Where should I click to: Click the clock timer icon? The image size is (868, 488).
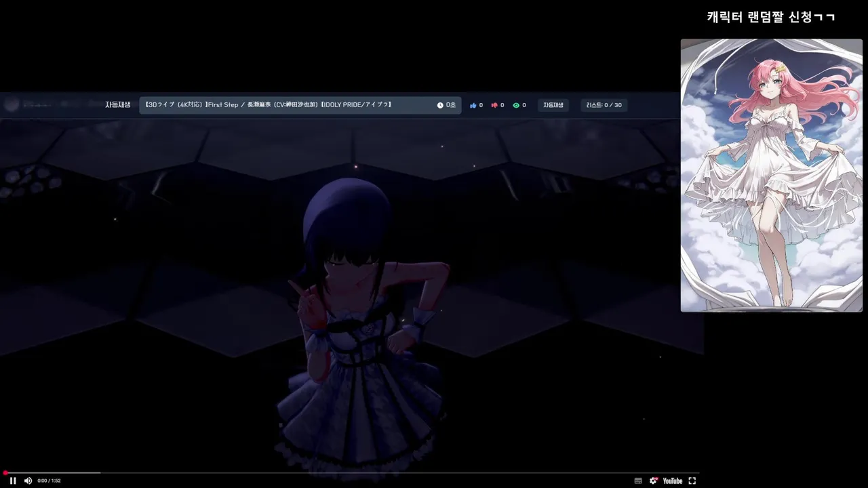[x=440, y=105]
